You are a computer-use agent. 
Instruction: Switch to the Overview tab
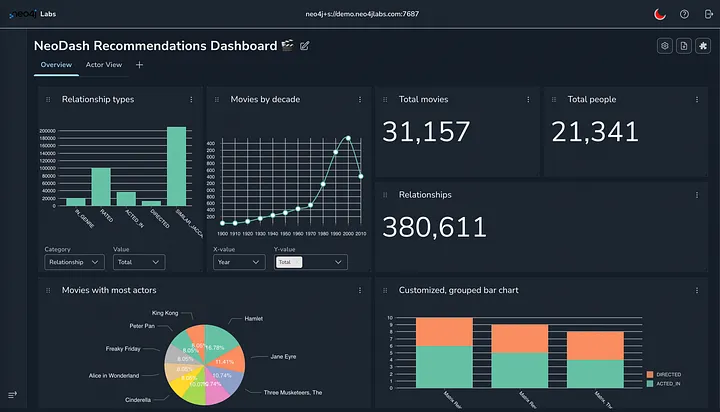click(56, 65)
